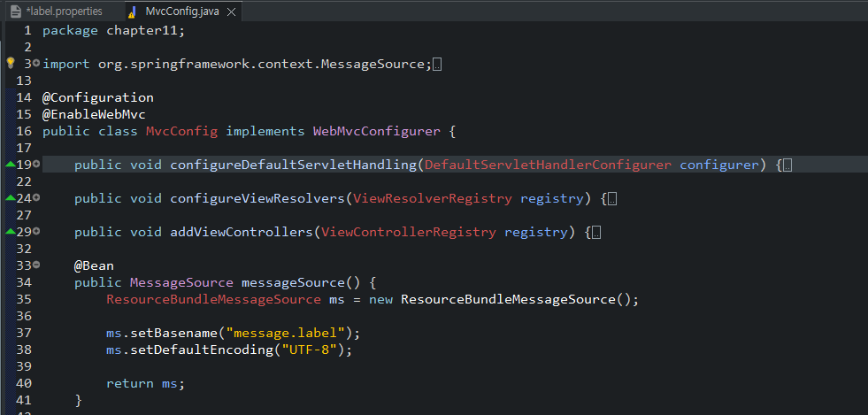
Task: Click the collapsed-code box after MessageSource import
Action: point(437,65)
